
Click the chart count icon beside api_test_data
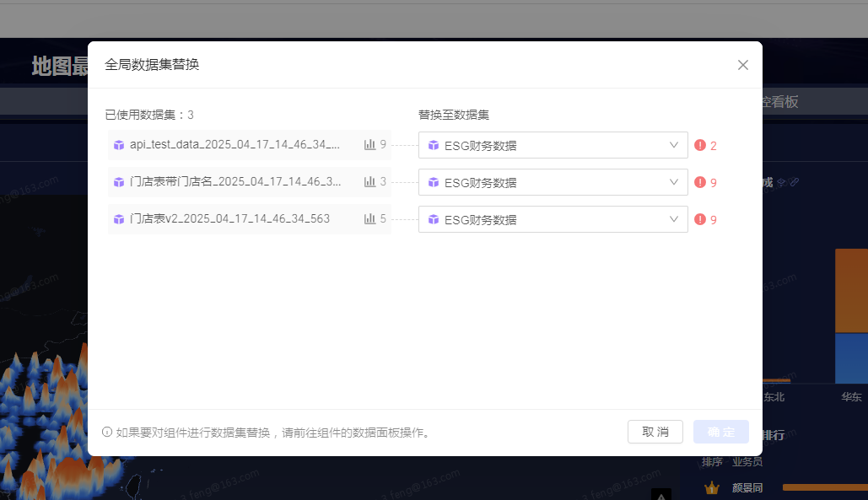point(369,144)
